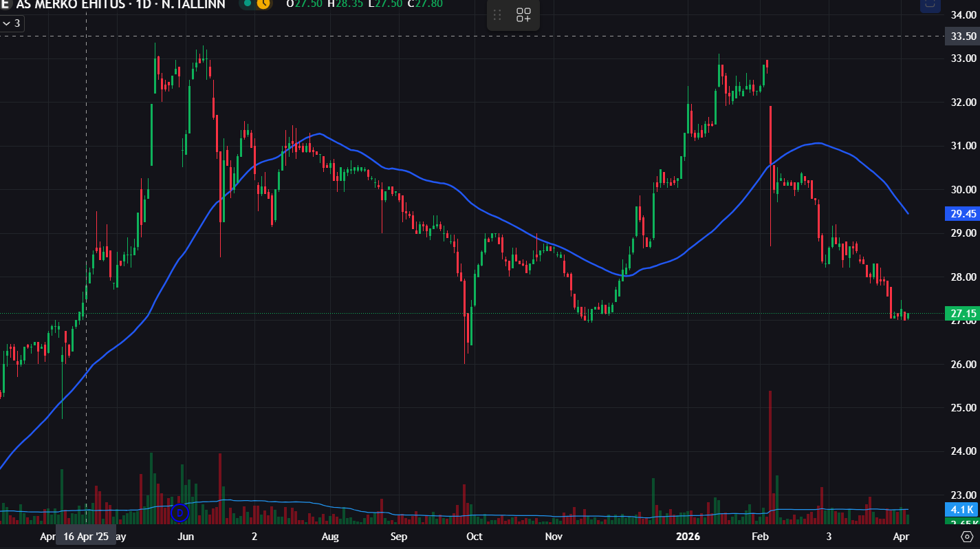Click the blue dividend 'D' marker
Image resolution: width=980 pixels, height=549 pixels.
179,513
